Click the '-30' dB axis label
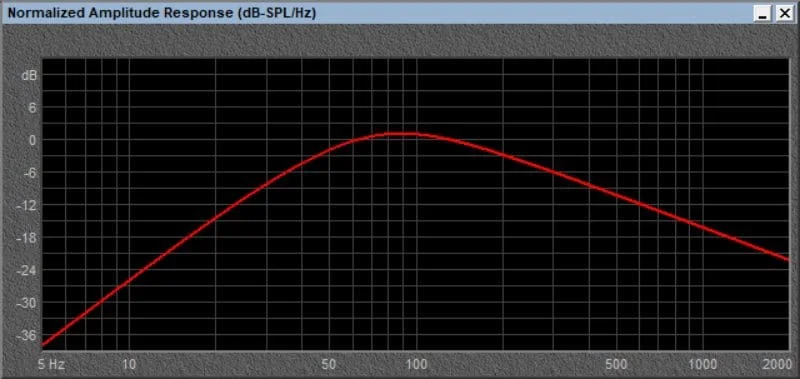Screen dimensions: 800x379 tap(28, 303)
